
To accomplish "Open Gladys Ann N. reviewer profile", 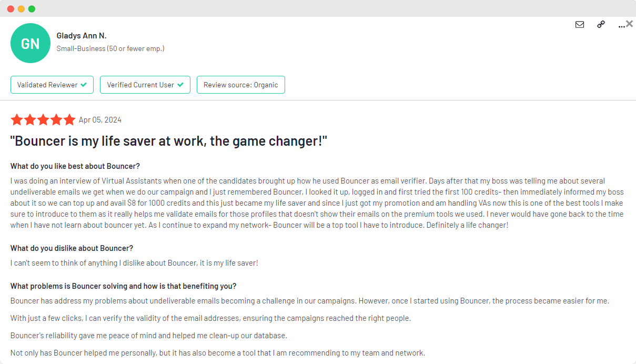I will pyautogui.click(x=82, y=36).
